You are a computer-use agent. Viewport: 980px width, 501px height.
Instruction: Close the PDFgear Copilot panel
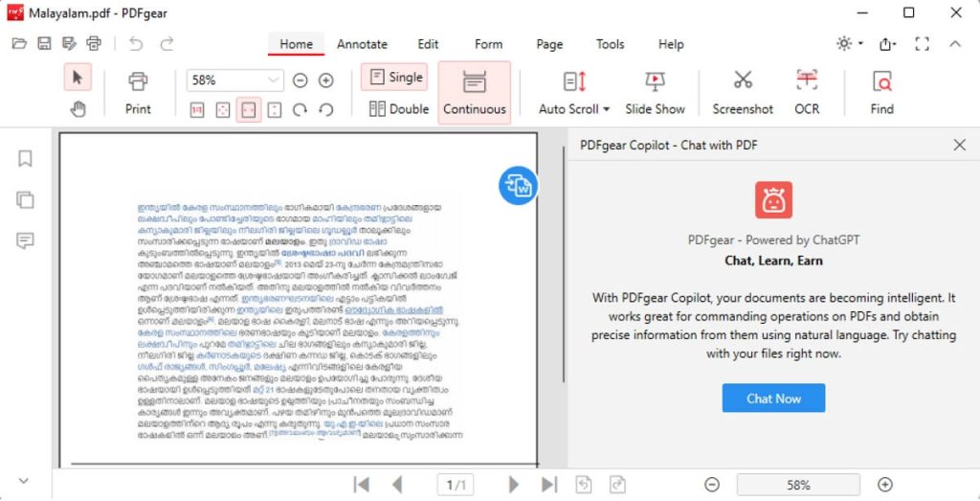tap(960, 145)
